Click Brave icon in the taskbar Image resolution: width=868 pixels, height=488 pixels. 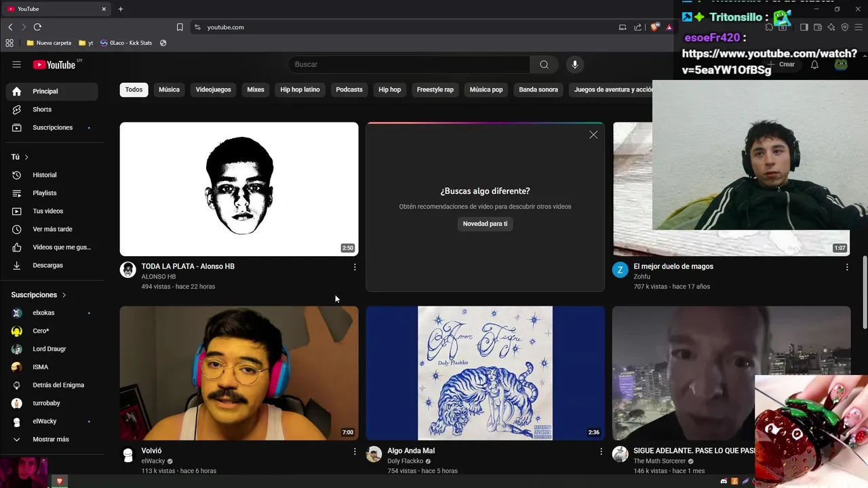tap(60, 481)
